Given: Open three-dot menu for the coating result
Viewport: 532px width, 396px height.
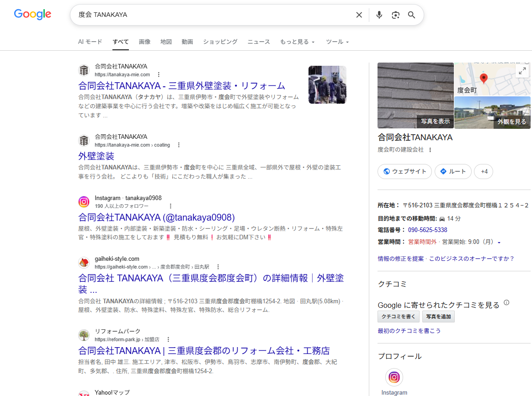Looking at the screenshot, I should (x=179, y=145).
